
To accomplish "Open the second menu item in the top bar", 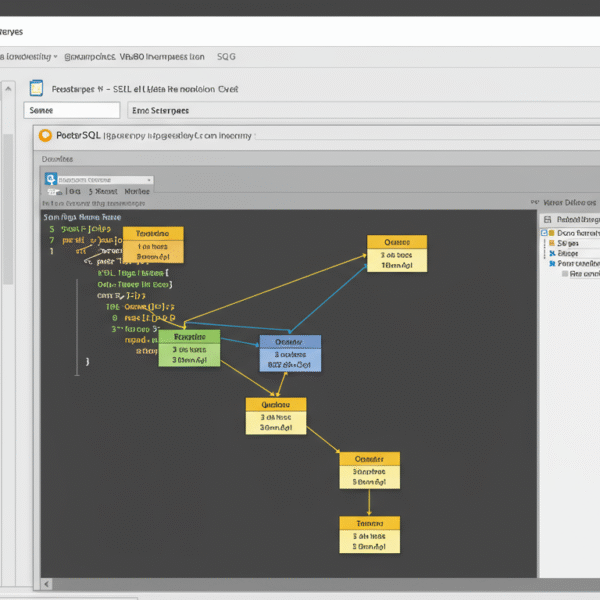I will click(88, 57).
